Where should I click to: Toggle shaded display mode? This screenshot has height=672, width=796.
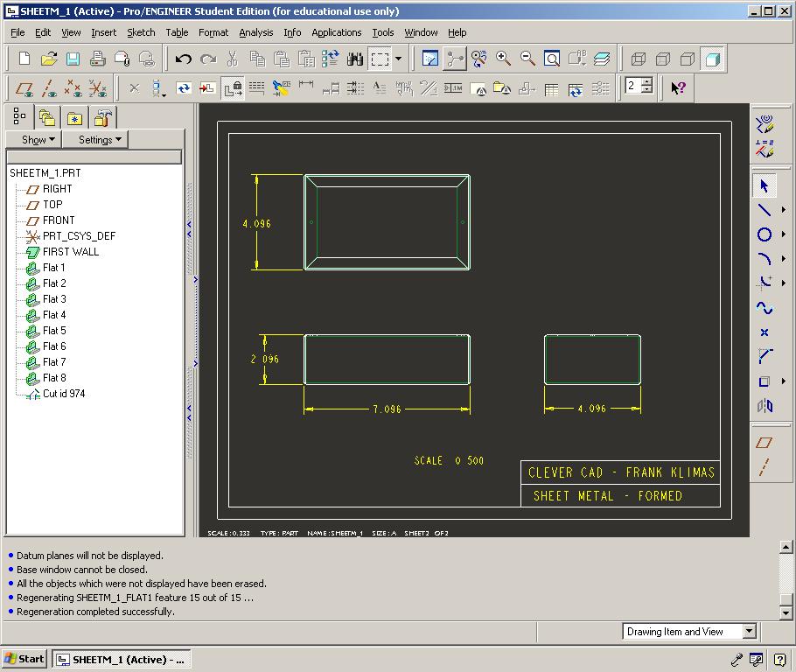[712, 59]
